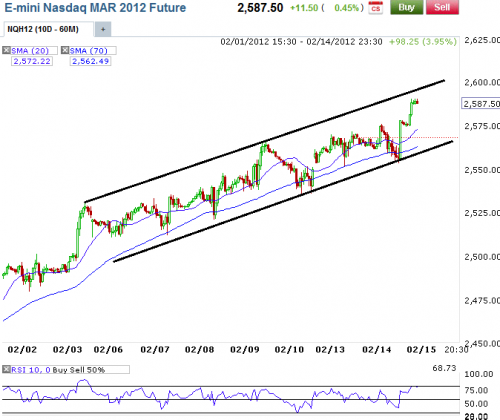Click the 02/09 date axis label
This screenshot has height=420, width=500.
pos(245,350)
